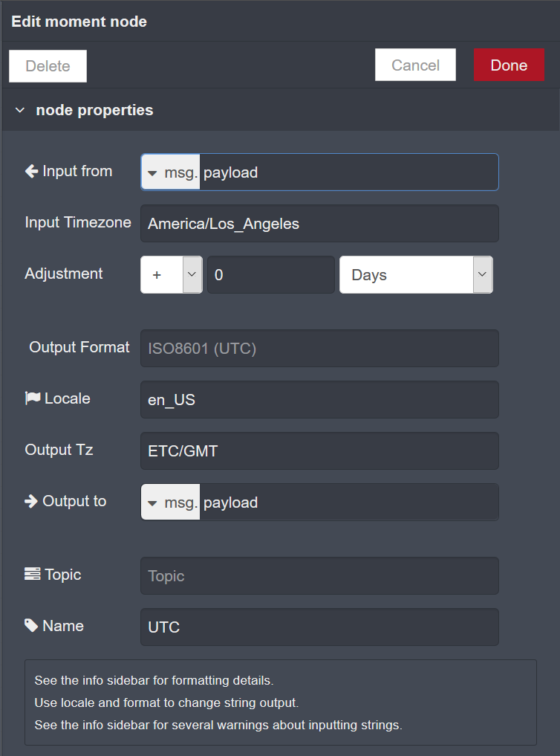Click the empty Topic input field

click(319, 575)
